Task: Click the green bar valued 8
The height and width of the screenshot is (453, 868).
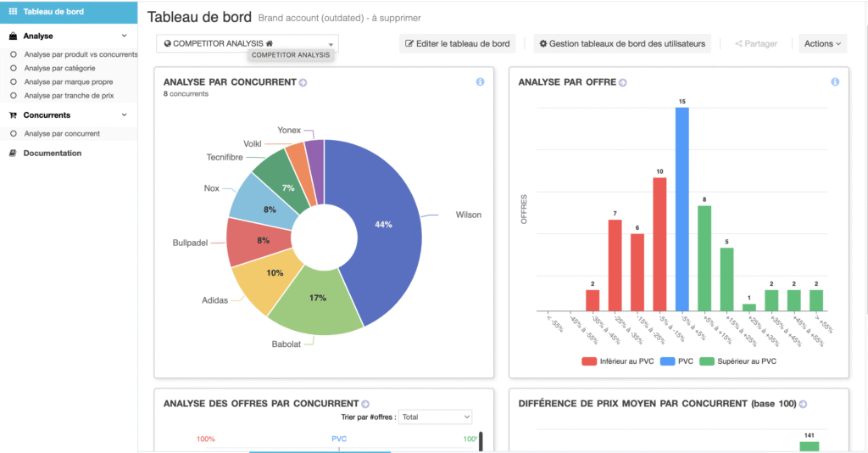Action: (704, 258)
